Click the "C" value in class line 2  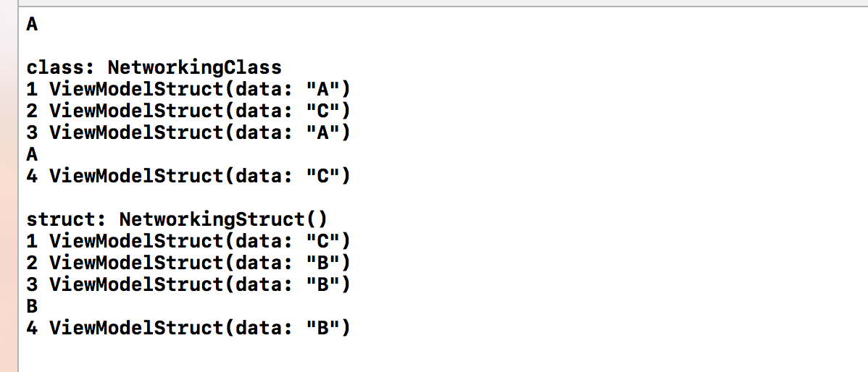pos(321,111)
